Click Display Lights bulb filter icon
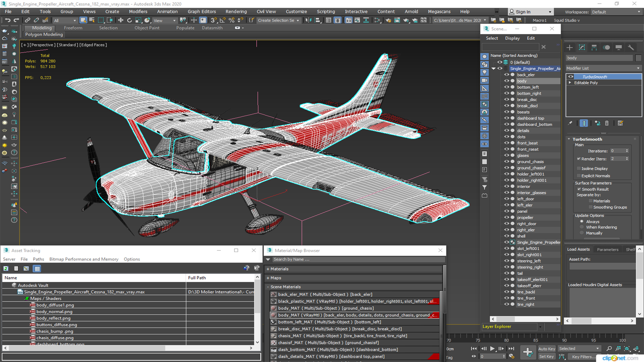This screenshot has width=644, height=362. 485,72
